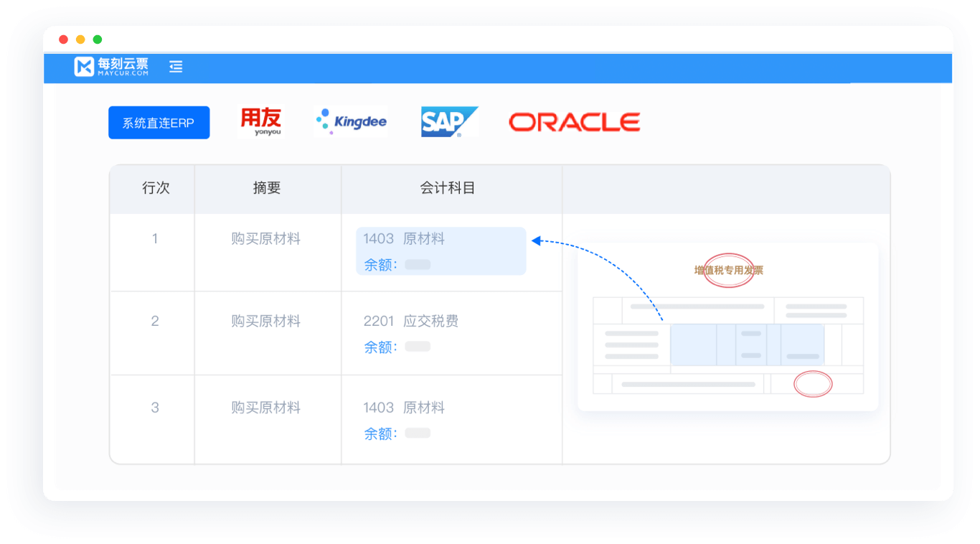Click the red seal on invoice title
This screenshot has width=980, height=544.
(728, 271)
